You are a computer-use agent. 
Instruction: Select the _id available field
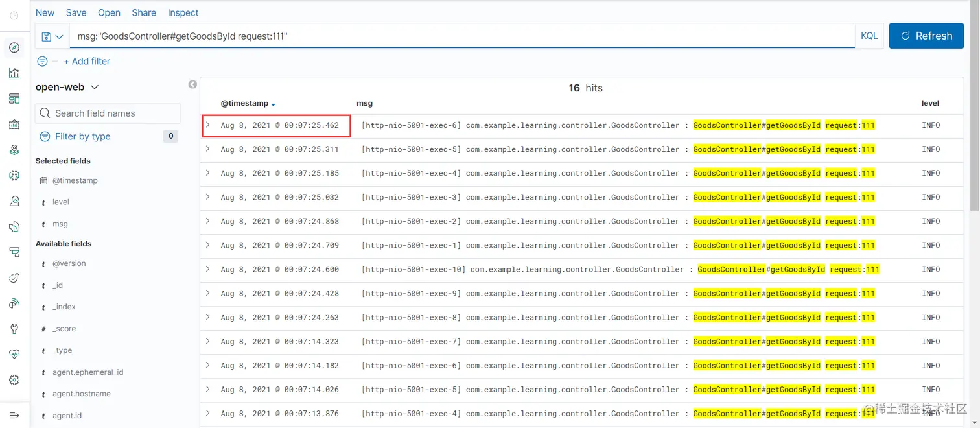tap(58, 285)
